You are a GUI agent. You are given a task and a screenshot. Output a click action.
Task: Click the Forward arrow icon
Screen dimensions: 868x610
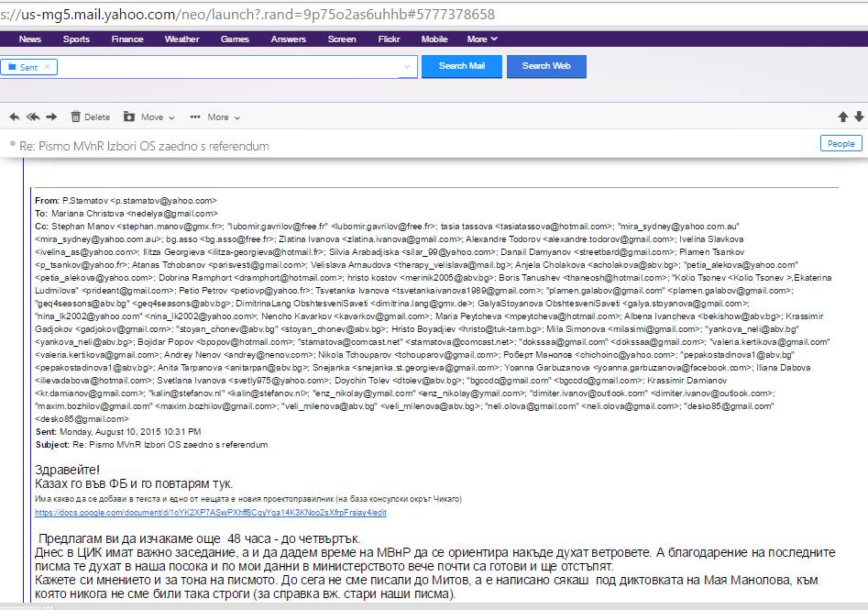pyautogui.click(x=51, y=116)
